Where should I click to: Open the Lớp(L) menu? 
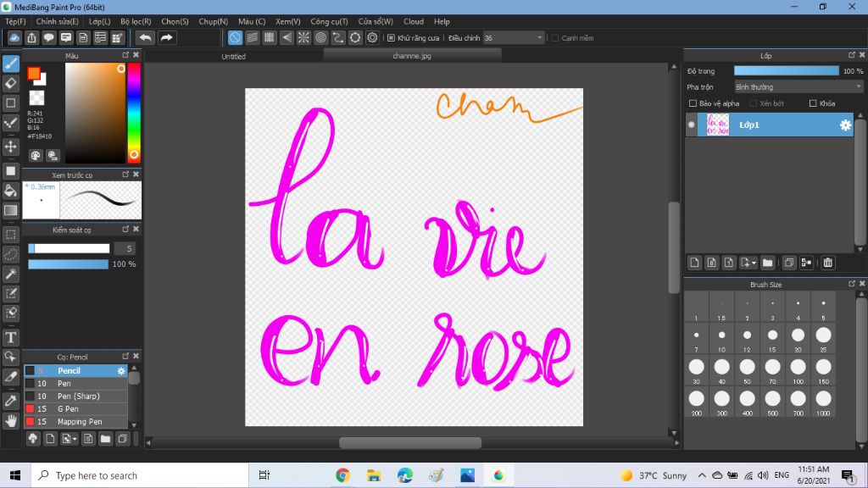(x=100, y=21)
